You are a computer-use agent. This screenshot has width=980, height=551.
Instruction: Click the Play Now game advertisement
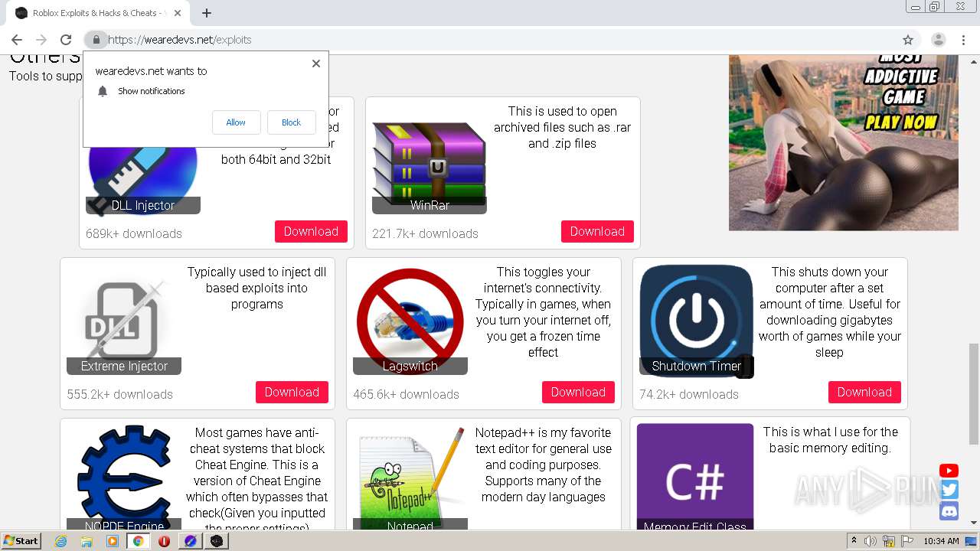pyautogui.click(x=844, y=142)
